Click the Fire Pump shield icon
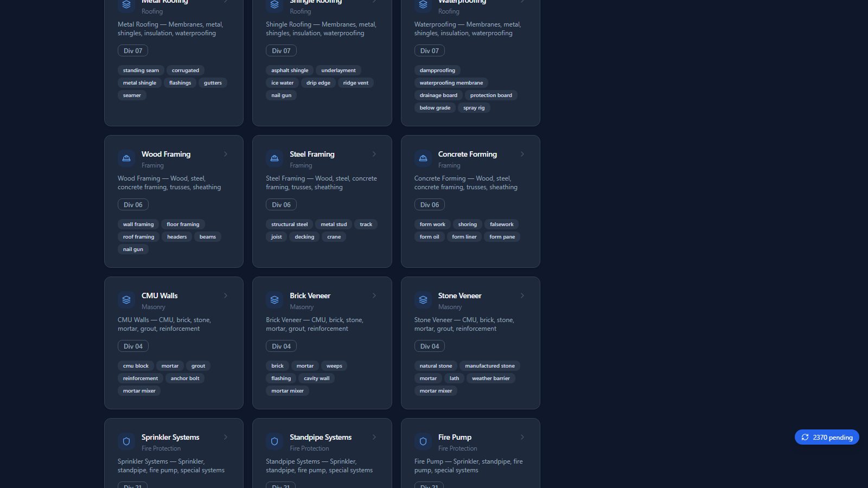This screenshot has height=488, width=868. [x=423, y=441]
